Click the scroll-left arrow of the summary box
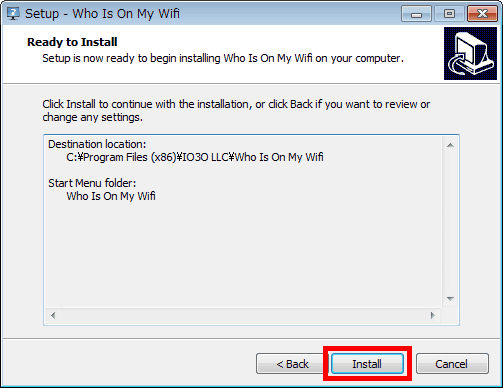 [53, 315]
